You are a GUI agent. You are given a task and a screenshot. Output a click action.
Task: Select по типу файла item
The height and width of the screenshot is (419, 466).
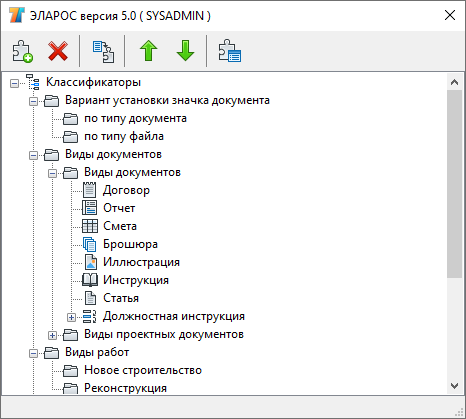coord(124,136)
